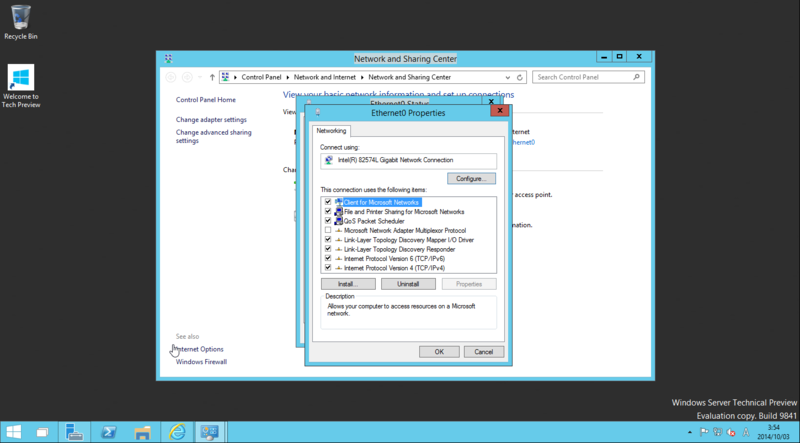
Task: Launch Server Manager from taskbar
Action: coord(74,432)
